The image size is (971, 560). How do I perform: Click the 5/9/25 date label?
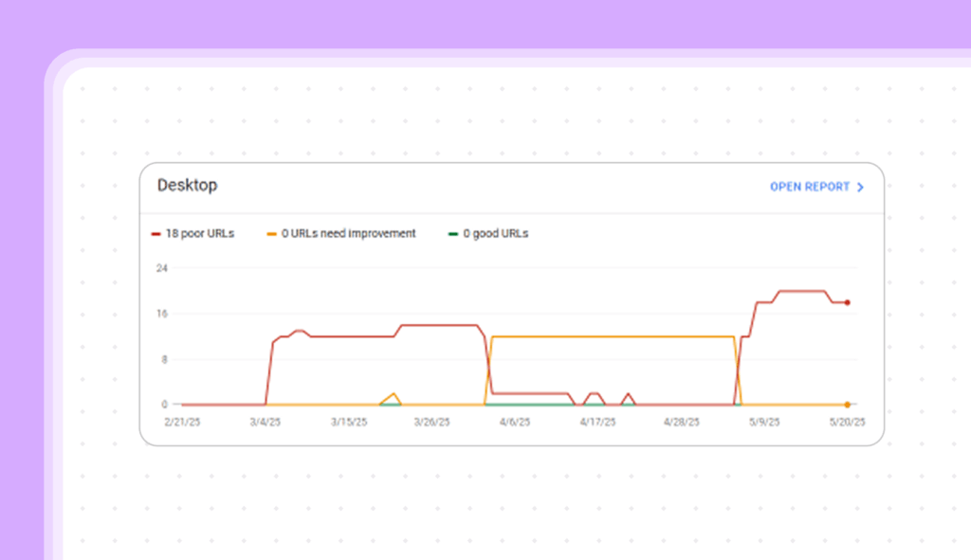tap(764, 423)
